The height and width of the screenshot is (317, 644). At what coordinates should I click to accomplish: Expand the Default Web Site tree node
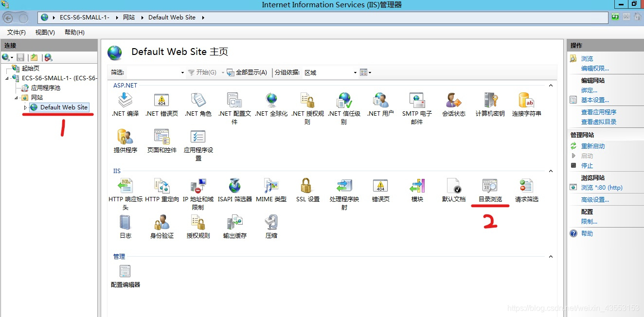click(x=25, y=107)
